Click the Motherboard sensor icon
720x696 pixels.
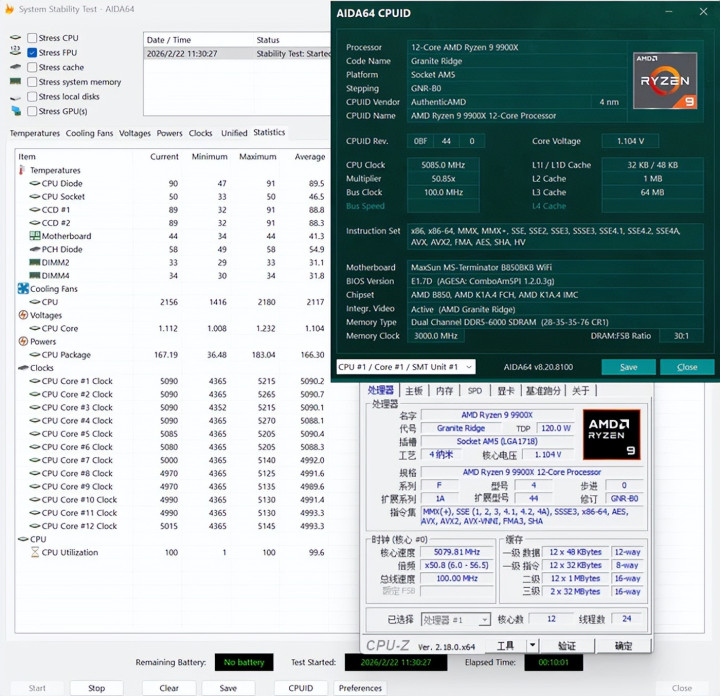click(x=35, y=236)
